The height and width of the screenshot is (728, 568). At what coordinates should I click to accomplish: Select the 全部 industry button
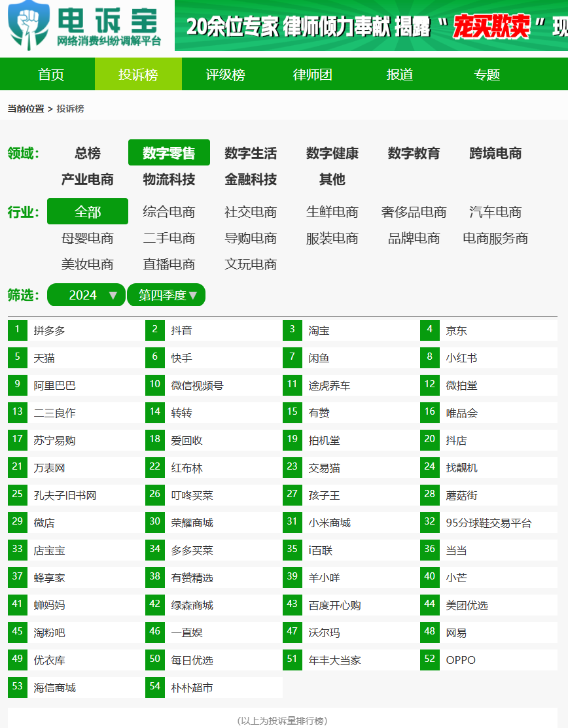88,212
